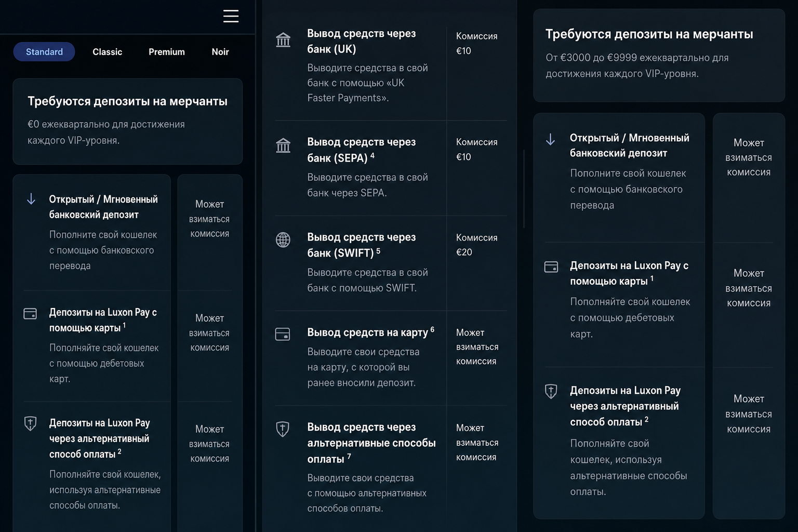Click 'Вывод средств через банк (SEPA)' heading
Screen dimensions: 798x532
point(362,150)
